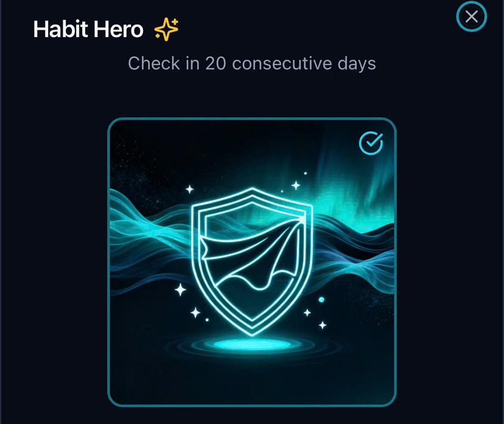Click the "Check in 20 consecutive days" description
This screenshot has height=424, width=504.
252,63
